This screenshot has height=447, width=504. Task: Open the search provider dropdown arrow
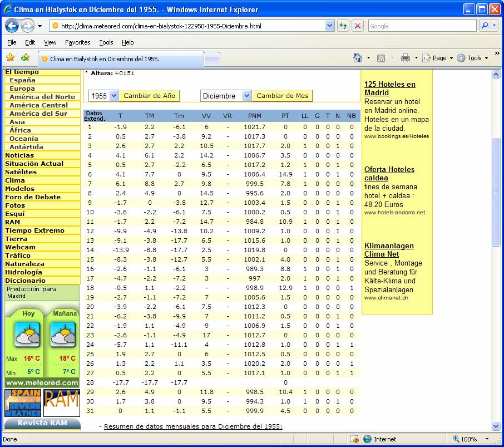pyautogui.click(x=495, y=26)
